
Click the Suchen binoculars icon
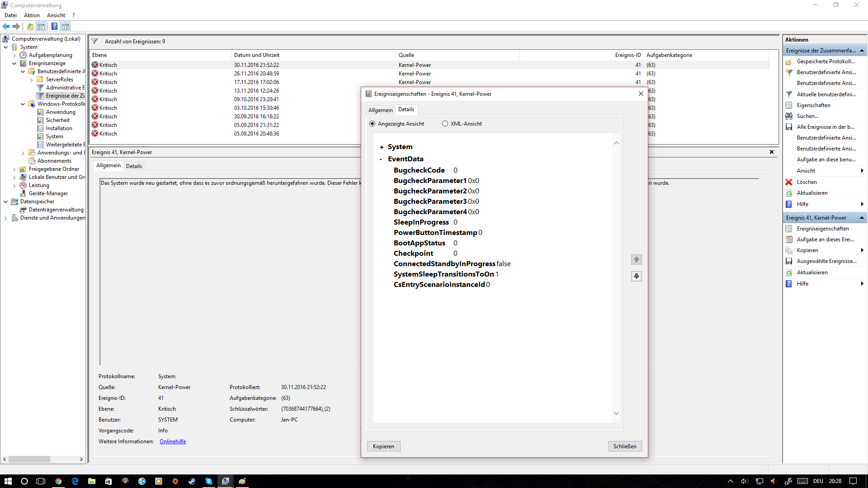789,116
